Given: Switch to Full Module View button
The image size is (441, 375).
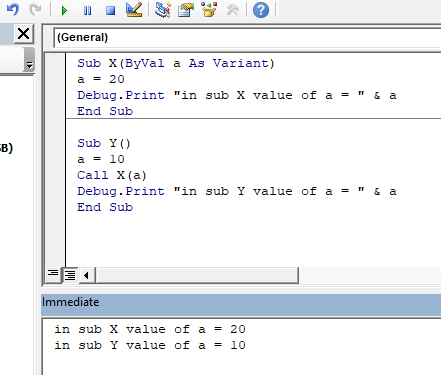Looking at the screenshot, I should [x=70, y=275].
